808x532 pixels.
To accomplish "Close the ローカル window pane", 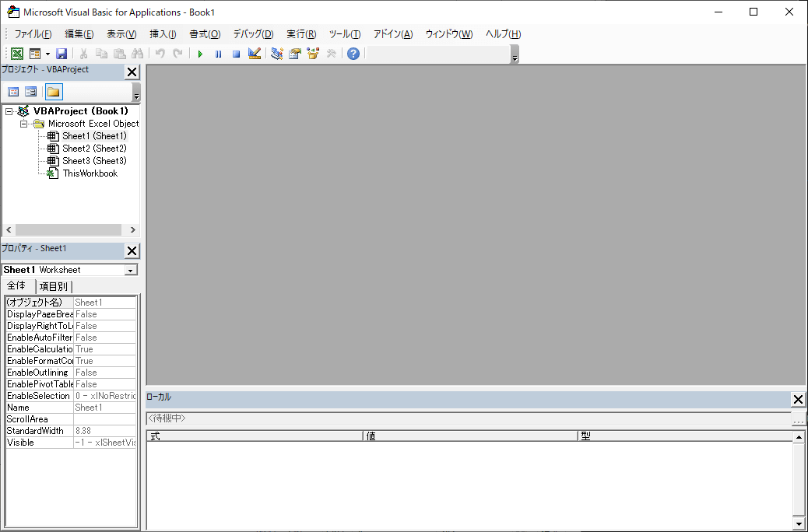I will pos(798,399).
